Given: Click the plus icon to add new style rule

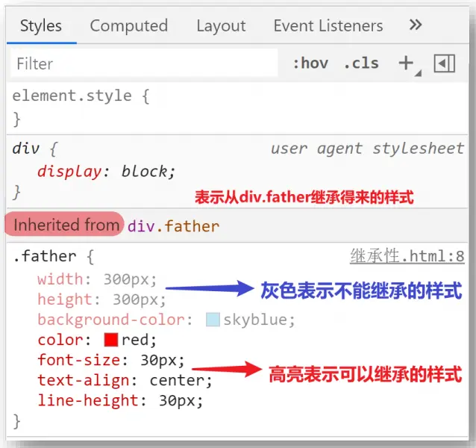Looking at the screenshot, I should 406,63.
